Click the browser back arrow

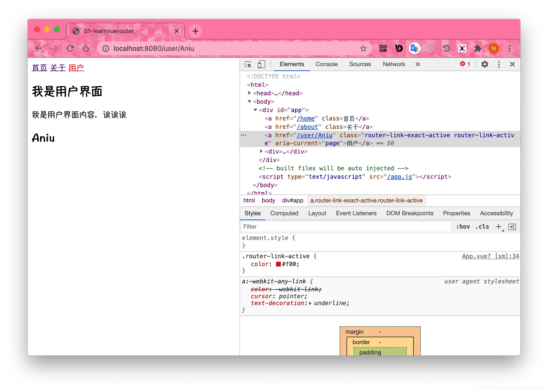point(39,48)
